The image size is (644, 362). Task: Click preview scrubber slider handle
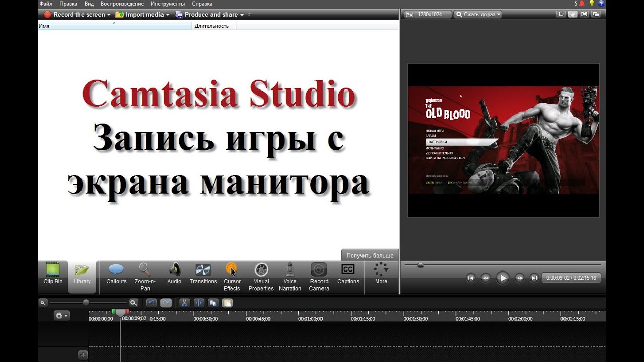point(420,265)
